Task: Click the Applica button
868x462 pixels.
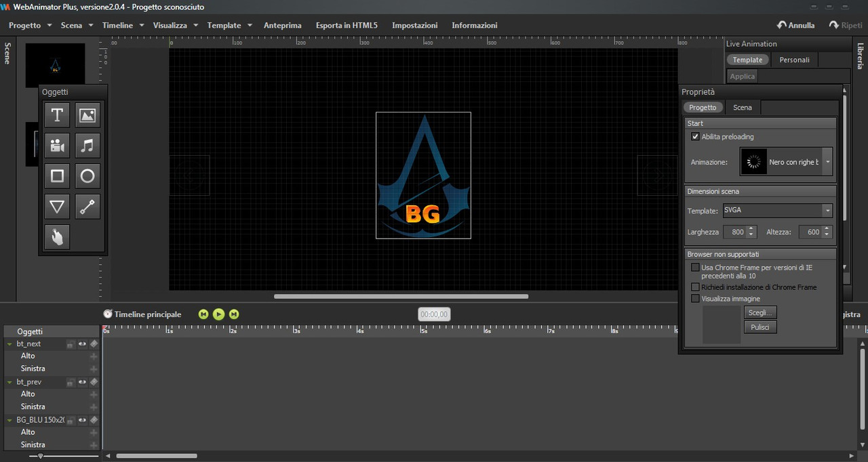Action: (x=743, y=76)
